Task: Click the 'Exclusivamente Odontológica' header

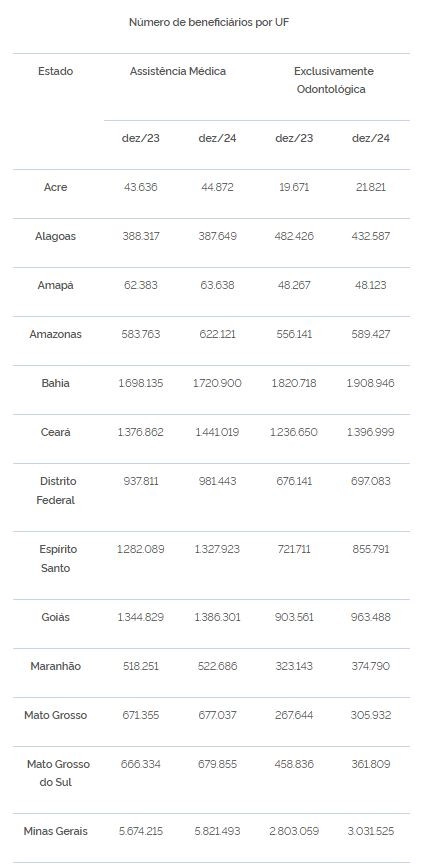Action: coord(333,80)
